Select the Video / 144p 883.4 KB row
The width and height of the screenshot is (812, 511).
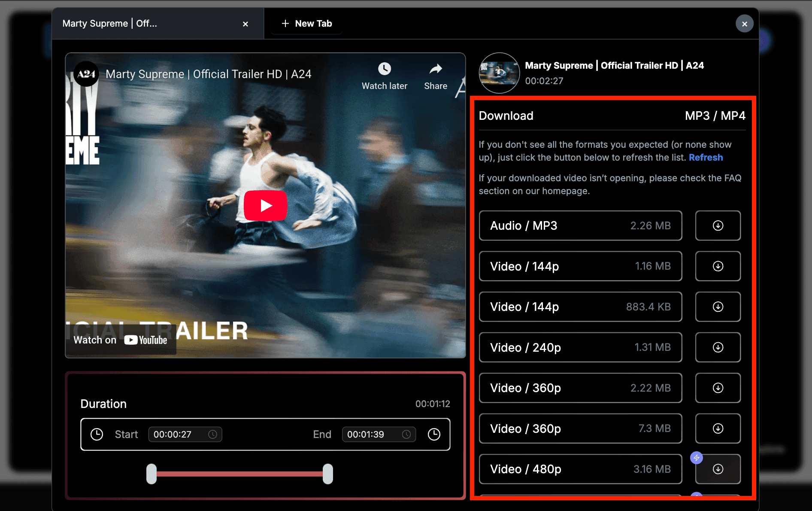[580, 307]
